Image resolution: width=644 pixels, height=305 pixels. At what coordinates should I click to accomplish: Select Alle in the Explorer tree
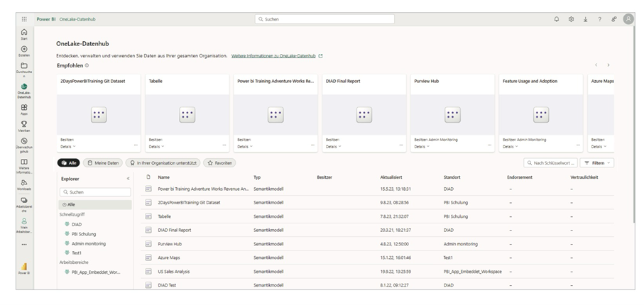(95, 204)
